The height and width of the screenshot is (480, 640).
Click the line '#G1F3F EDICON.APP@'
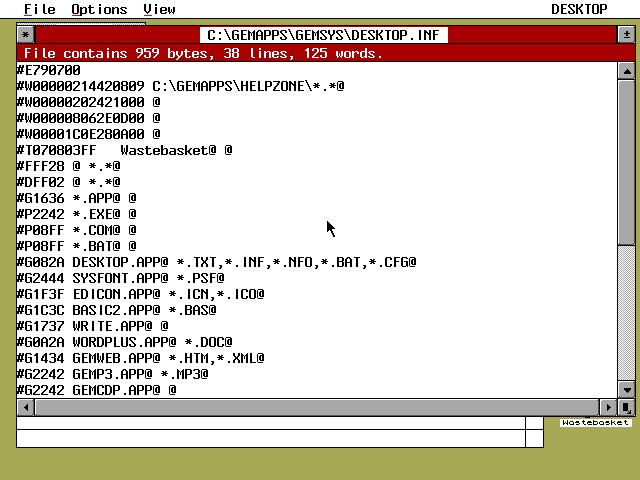point(140,294)
